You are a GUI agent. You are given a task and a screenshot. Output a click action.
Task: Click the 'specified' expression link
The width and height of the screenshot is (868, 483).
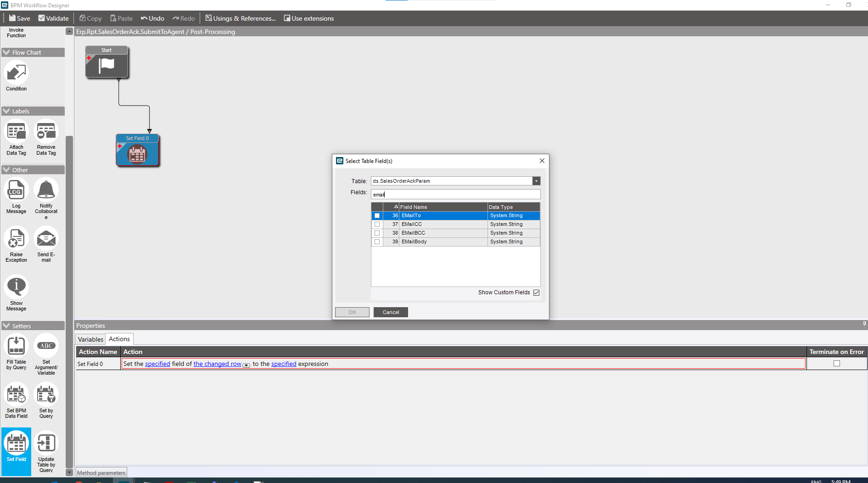click(x=284, y=364)
